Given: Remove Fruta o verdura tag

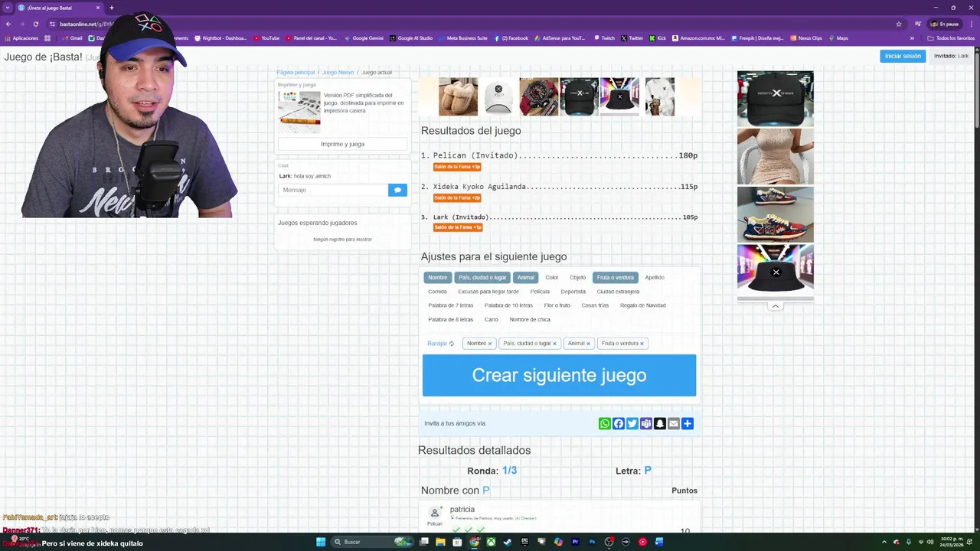Looking at the screenshot, I should (x=642, y=344).
